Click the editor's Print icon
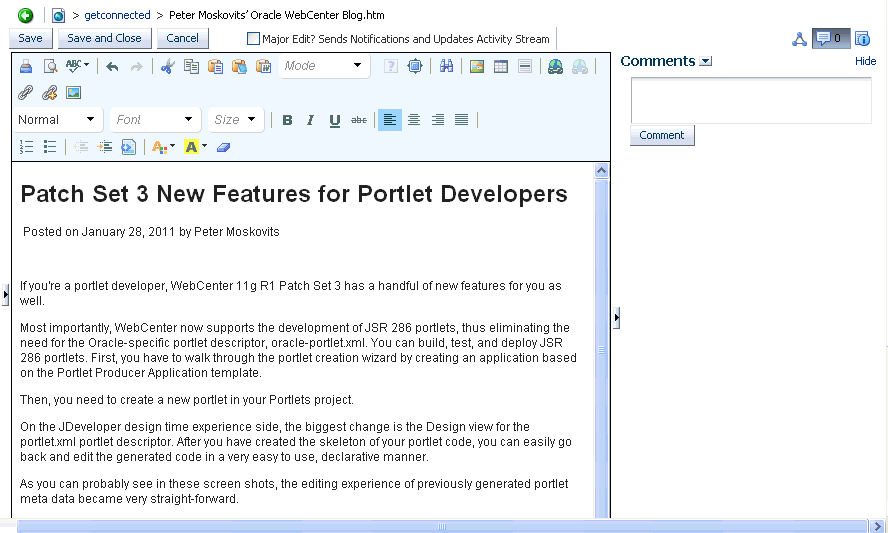The image size is (888, 533). 25,66
